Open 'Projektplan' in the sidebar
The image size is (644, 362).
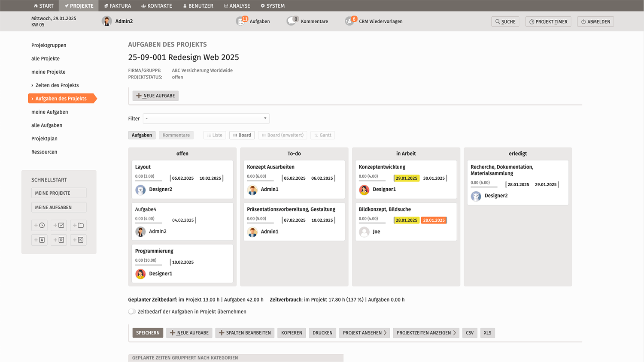pyautogui.click(x=44, y=139)
